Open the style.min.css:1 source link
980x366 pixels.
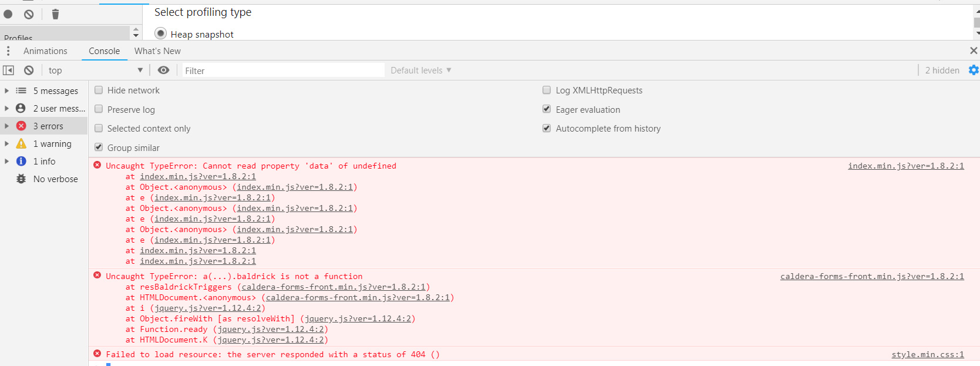(x=928, y=354)
